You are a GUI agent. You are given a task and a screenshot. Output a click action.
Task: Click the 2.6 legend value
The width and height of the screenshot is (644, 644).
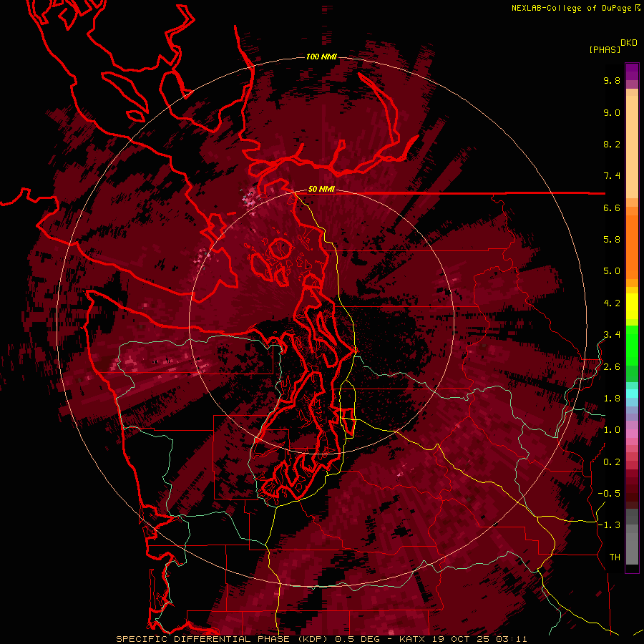[612, 367]
